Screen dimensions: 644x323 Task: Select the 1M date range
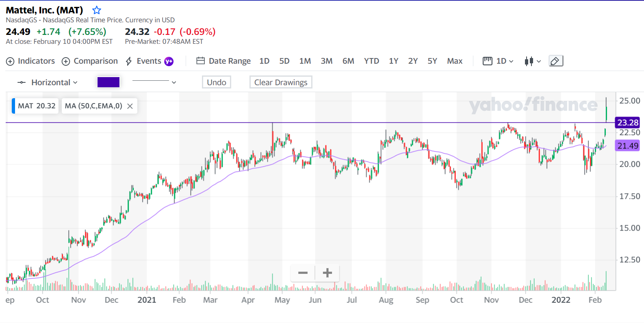click(305, 61)
